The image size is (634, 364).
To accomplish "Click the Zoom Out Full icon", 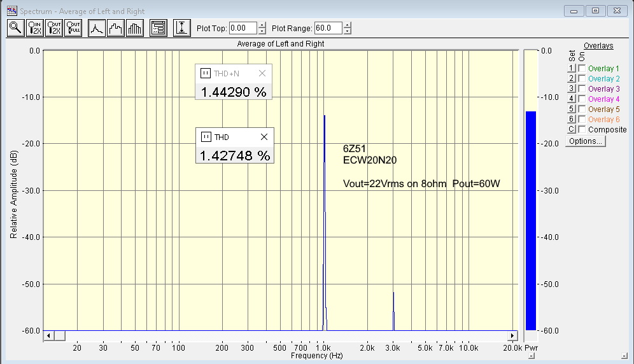I will click(x=73, y=28).
